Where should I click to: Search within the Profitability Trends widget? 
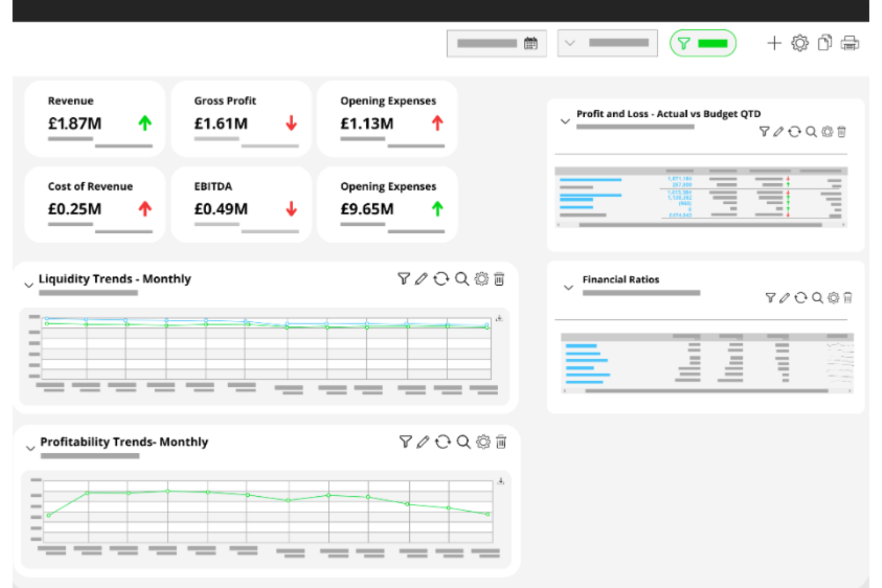462,442
